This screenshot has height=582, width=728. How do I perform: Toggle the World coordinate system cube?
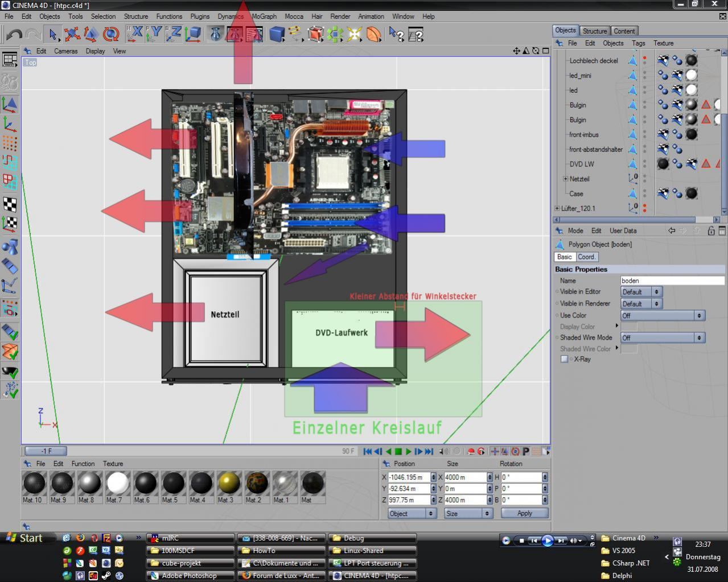pyautogui.click(x=193, y=34)
